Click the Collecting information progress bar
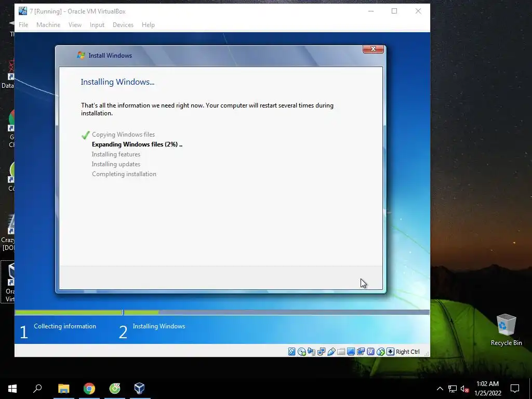 click(x=69, y=312)
